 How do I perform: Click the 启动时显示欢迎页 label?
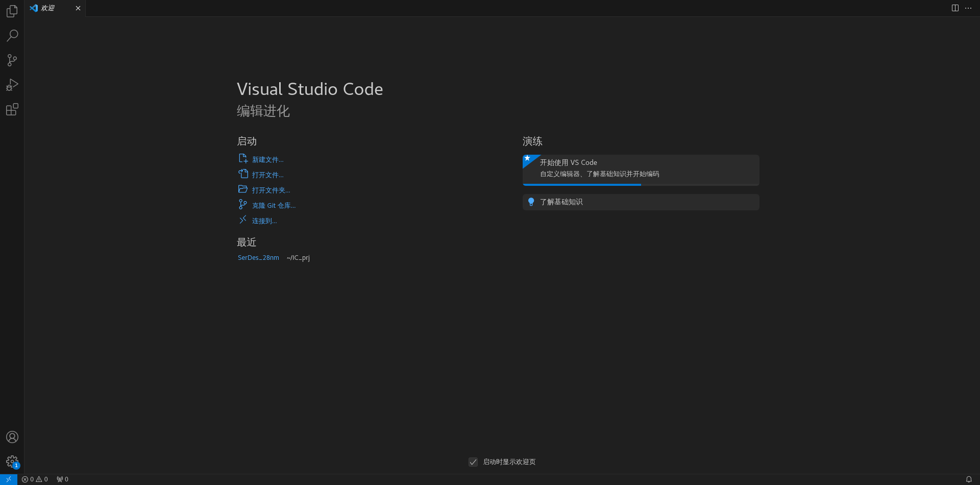[509, 462]
